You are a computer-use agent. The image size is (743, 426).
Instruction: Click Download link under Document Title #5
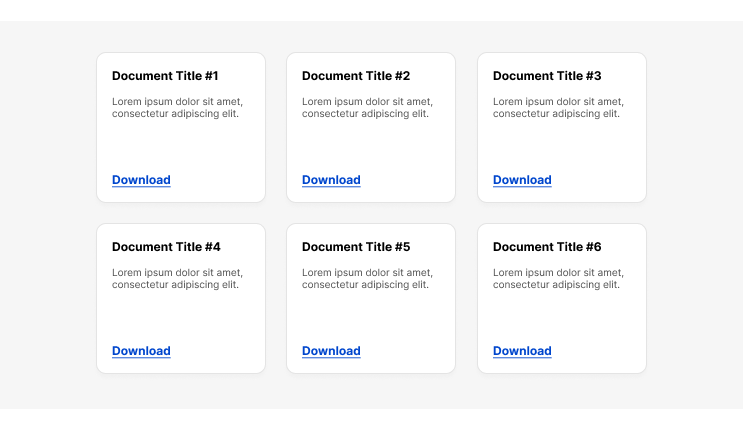pyautogui.click(x=331, y=351)
